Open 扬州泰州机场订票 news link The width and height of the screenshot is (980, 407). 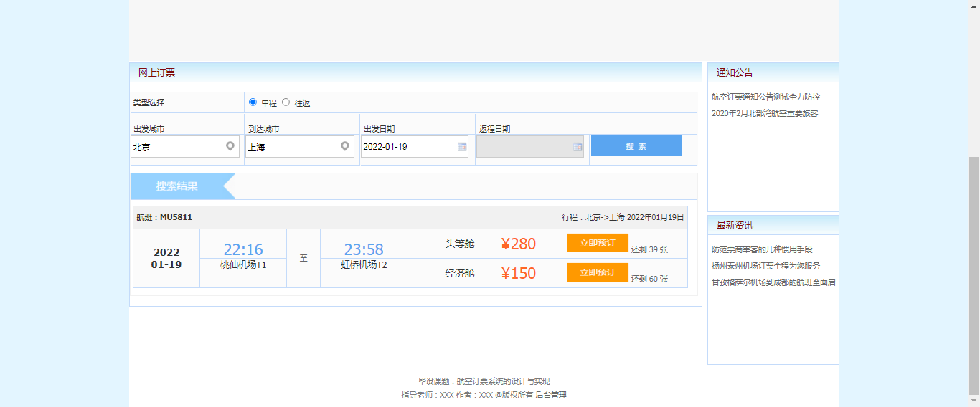(765, 266)
